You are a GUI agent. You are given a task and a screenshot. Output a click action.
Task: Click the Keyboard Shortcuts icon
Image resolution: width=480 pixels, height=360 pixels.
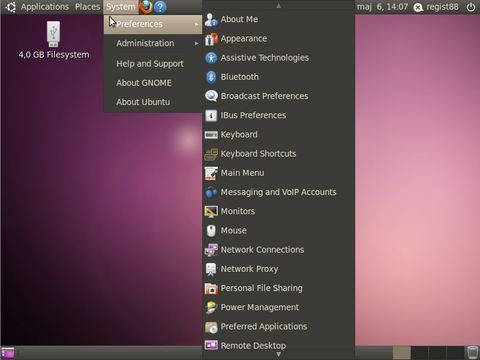point(211,154)
